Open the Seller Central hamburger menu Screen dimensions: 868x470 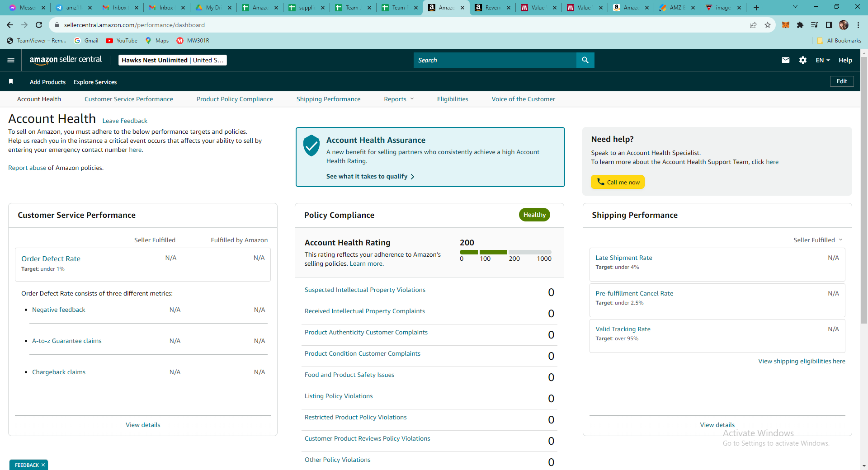[11, 60]
